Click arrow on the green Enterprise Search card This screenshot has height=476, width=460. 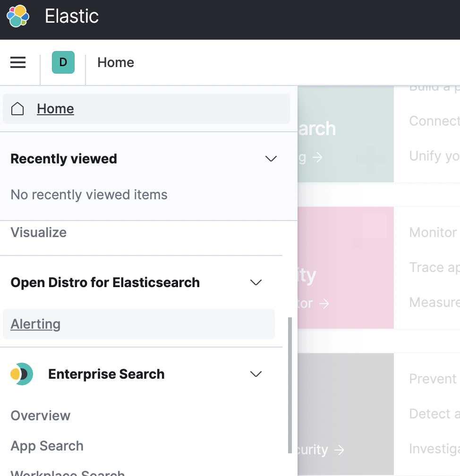317,157
